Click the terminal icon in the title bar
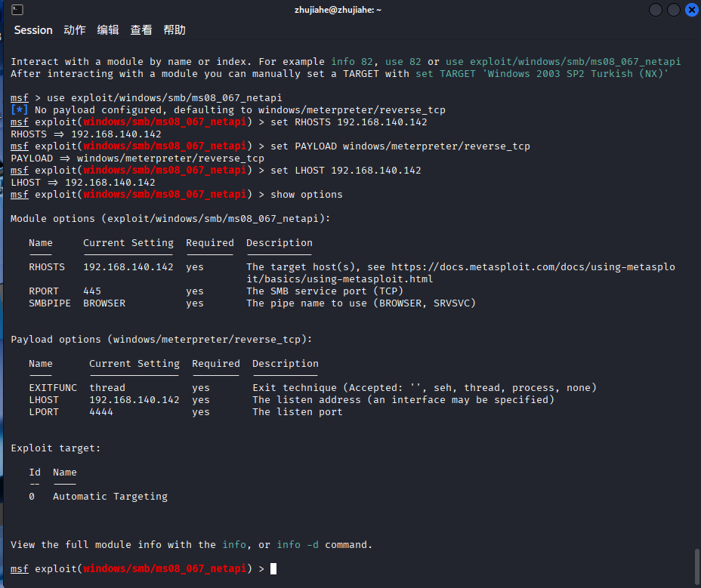701x588 pixels. (x=17, y=9)
